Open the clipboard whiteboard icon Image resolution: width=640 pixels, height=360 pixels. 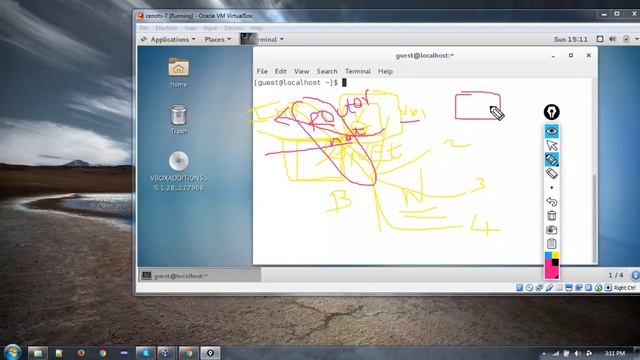[551, 244]
